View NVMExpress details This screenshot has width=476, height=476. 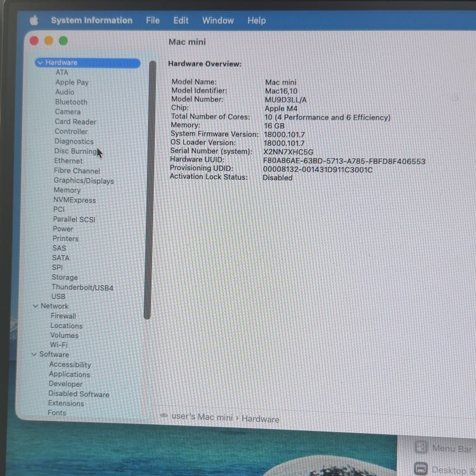[74, 200]
